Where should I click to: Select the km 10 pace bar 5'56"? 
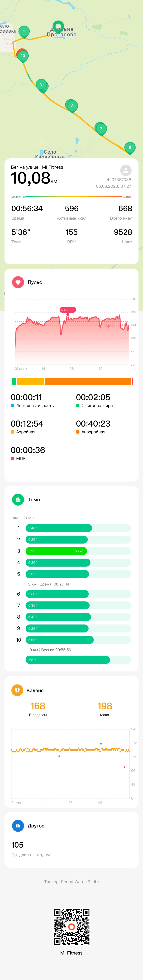(60, 640)
